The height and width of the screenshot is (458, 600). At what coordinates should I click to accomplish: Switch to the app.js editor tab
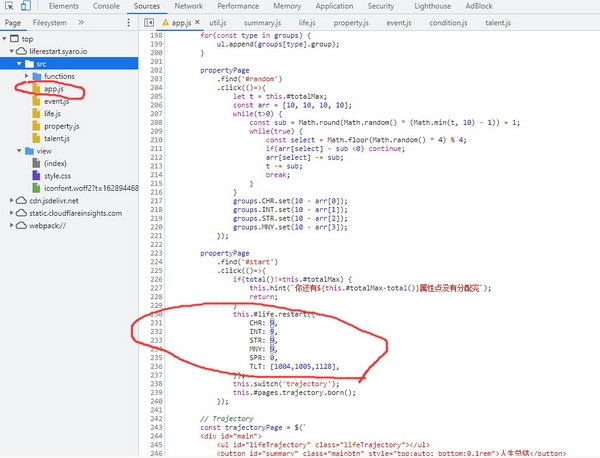(x=181, y=23)
